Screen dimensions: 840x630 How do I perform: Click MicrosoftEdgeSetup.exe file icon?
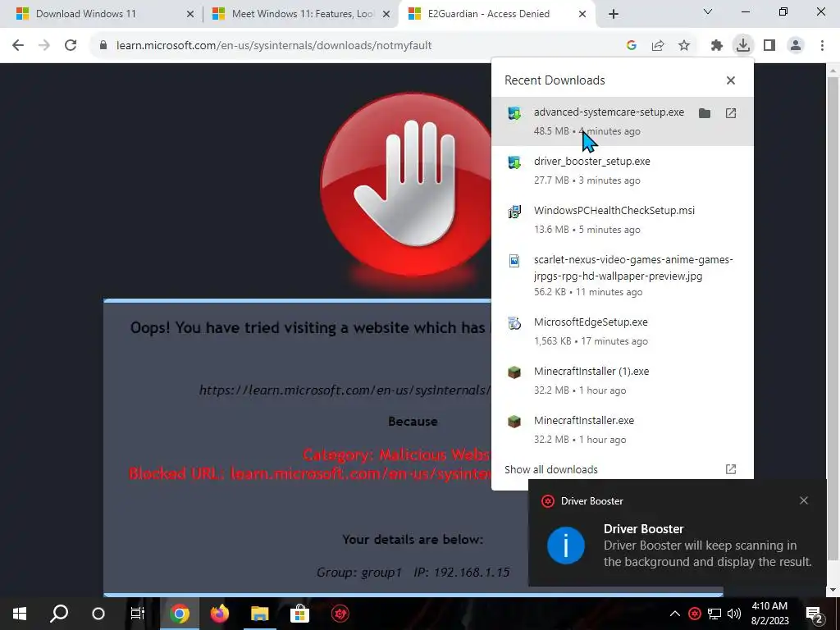[x=514, y=322]
